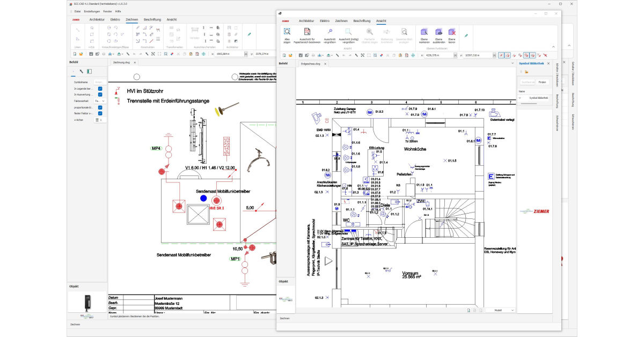Toggle third highlighted snap button in front toolbar

[x=526, y=55]
